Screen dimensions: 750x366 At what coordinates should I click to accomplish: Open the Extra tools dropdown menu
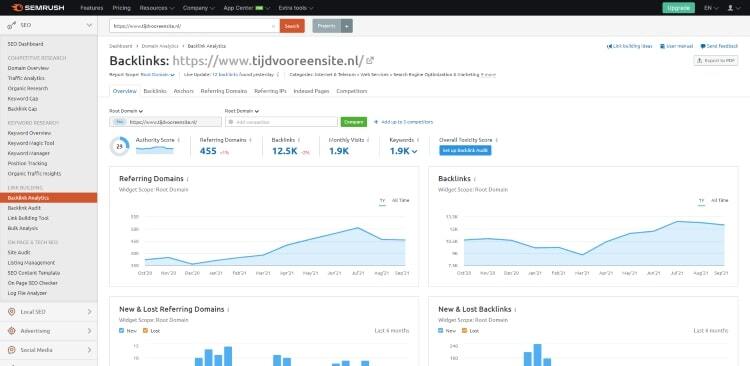tap(296, 8)
